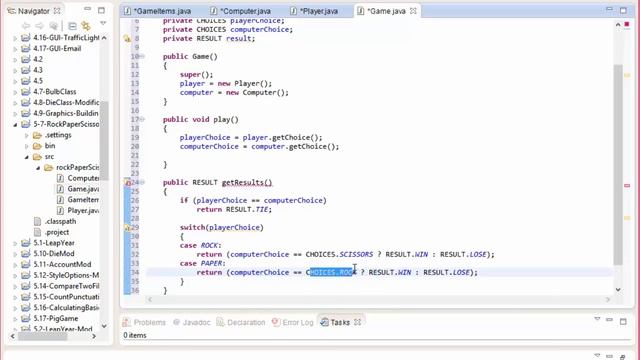Click the Navigator Back arrow icon

point(26,26)
